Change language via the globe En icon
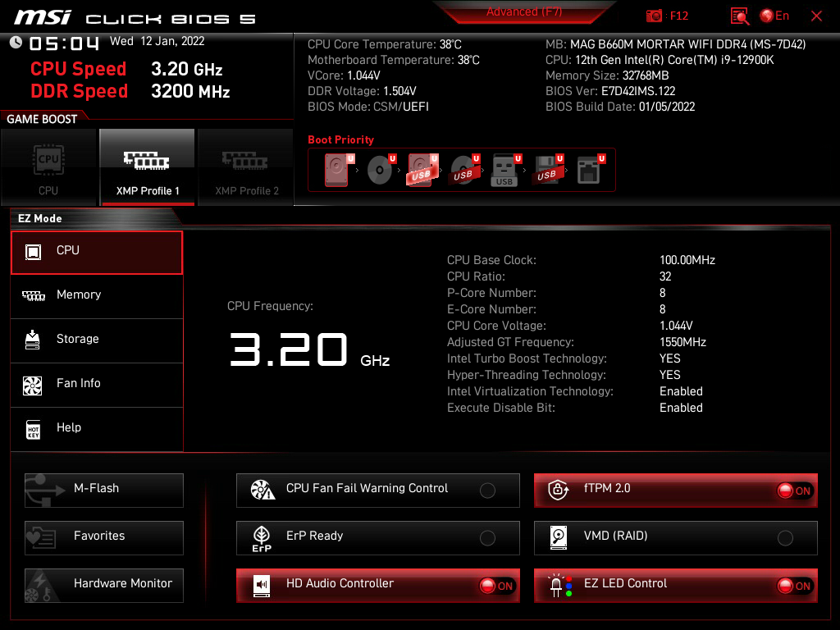 [x=774, y=16]
